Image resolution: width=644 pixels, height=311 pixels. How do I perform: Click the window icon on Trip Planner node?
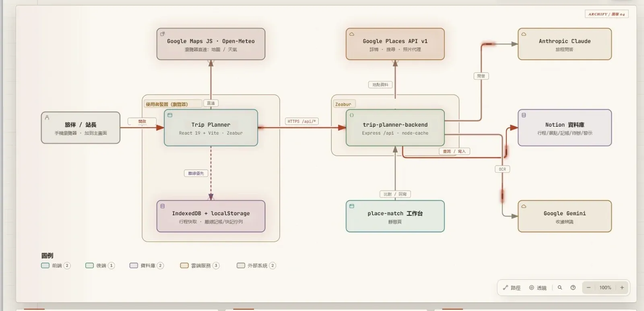coord(170,115)
